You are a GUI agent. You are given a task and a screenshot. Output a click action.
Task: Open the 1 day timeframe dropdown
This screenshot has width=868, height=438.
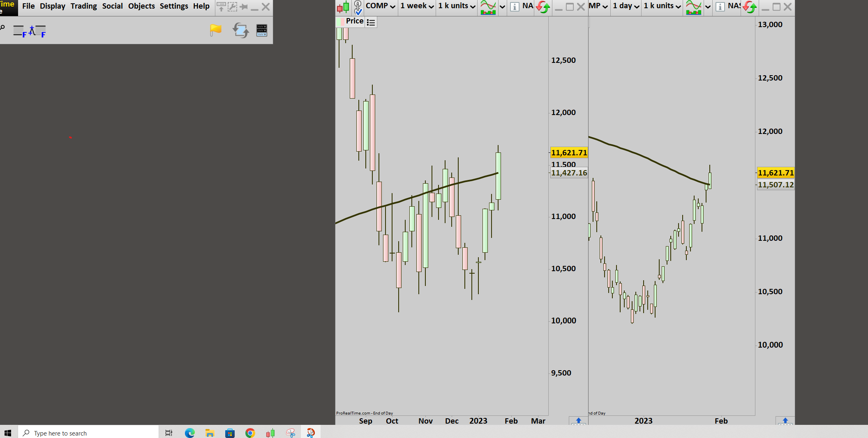coord(626,6)
